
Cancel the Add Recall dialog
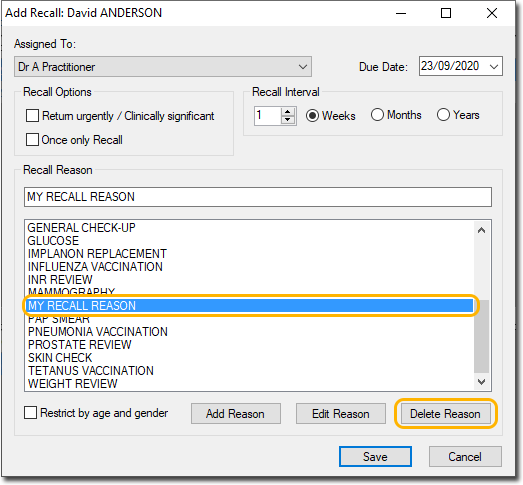tap(465, 457)
